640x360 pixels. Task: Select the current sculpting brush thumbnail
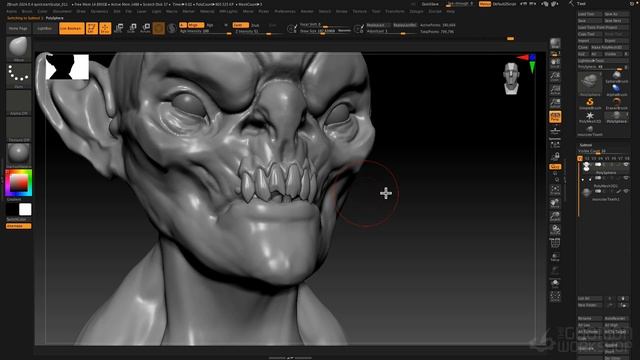click(x=18, y=49)
